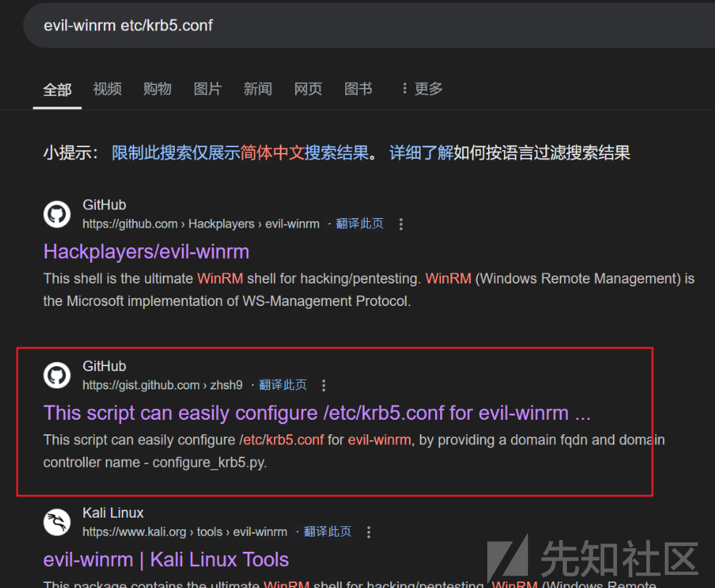Open options menu for Kali Linux result
This screenshot has width=715, height=588.
pyautogui.click(x=368, y=532)
